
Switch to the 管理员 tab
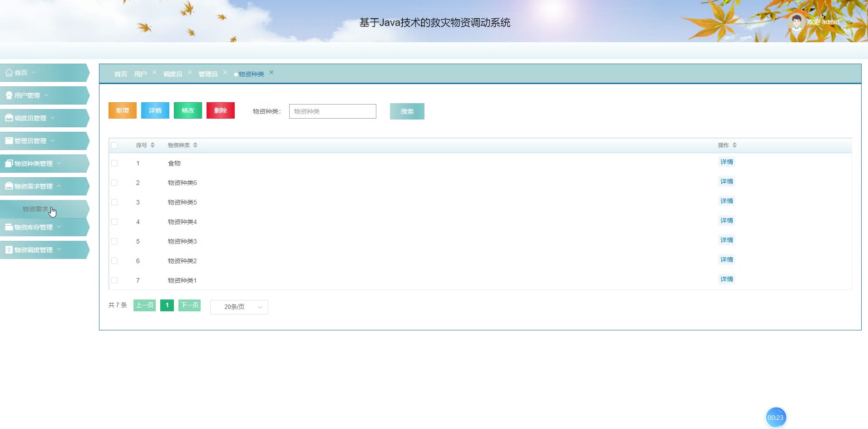coord(208,74)
